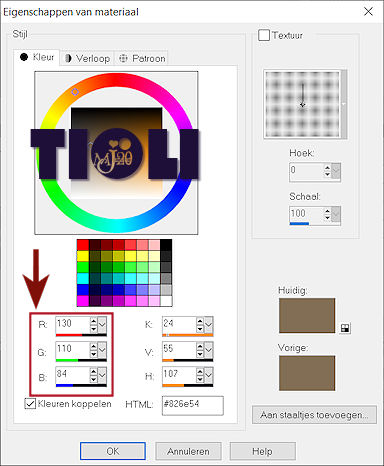Click Aan staaltjes toevoegen button
This screenshot has width=384, height=466.
[x=314, y=415]
